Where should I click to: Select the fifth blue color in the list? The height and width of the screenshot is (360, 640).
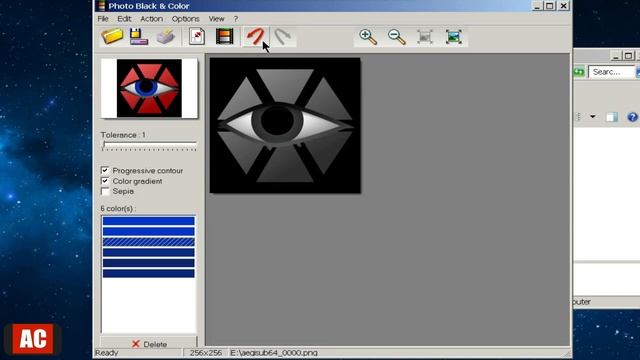(149, 263)
